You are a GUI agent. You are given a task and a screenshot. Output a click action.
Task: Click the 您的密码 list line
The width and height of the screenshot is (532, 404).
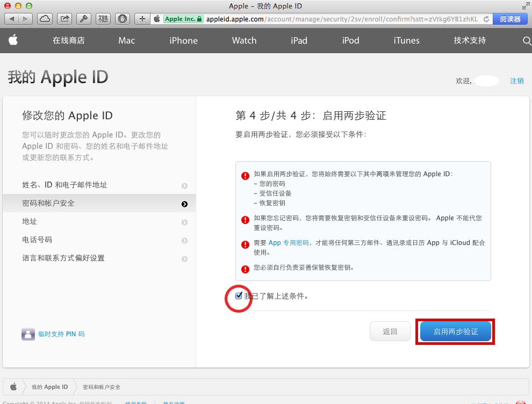tap(270, 184)
